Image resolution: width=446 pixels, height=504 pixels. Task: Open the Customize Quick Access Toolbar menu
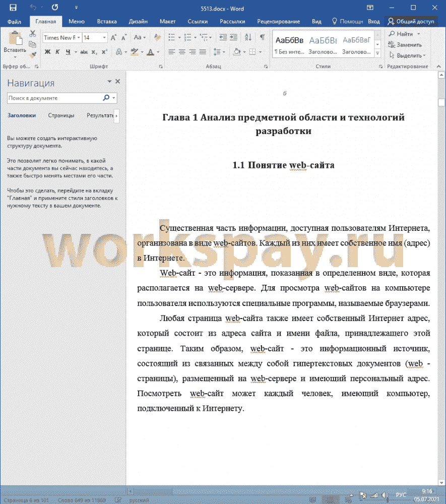(76, 7)
